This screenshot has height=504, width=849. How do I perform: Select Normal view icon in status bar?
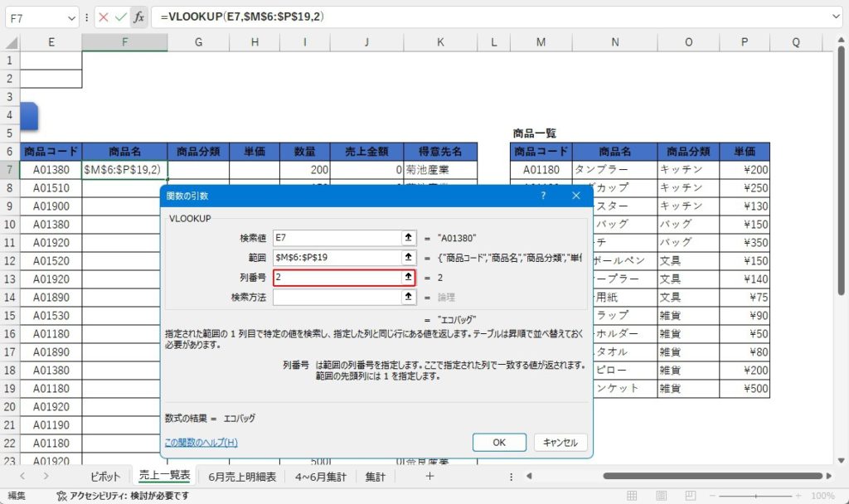click(x=633, y=496)
